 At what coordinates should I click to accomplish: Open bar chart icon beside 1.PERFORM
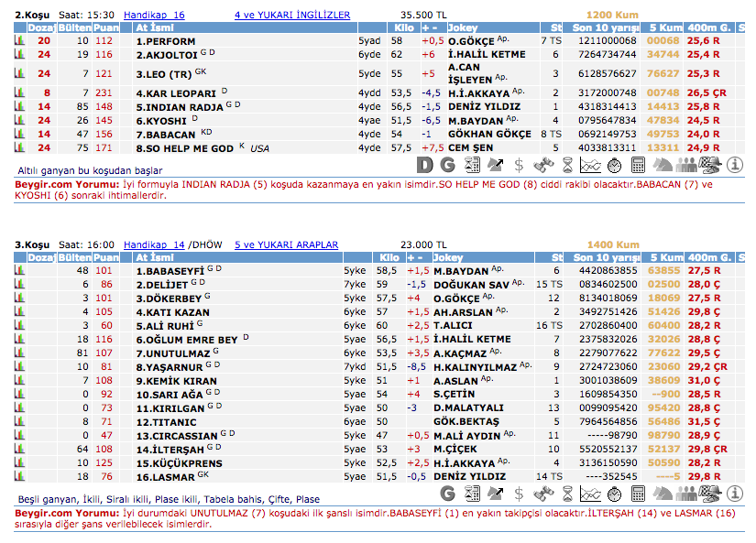point(20,41)
